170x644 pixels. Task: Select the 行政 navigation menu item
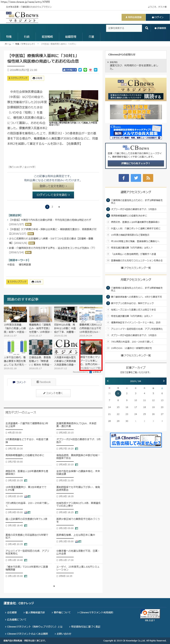click(x=27, y=37)
